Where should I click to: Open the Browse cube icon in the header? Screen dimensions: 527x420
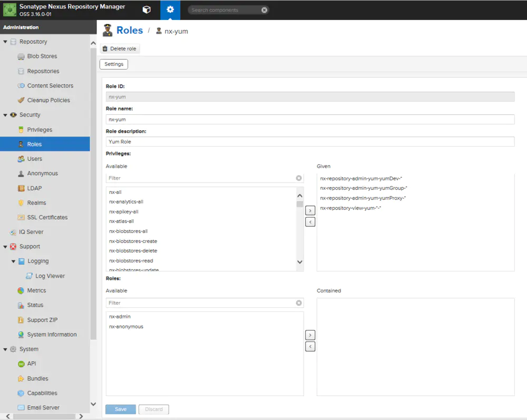pyautogui.click(x=147, y=9)
